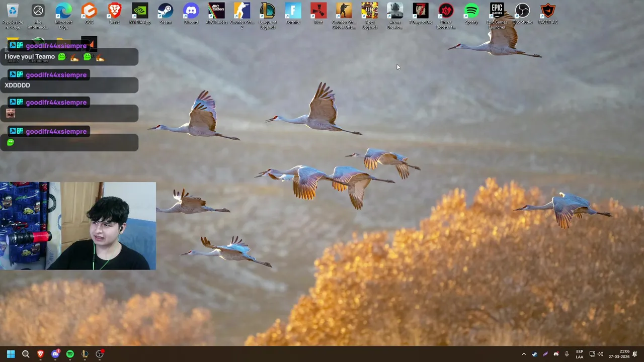Image resolution: width=644 pixels, height=362 pixels.
Task: Select the FACEIT AC desktop shortcut
Action: click(x=548, y=14)
